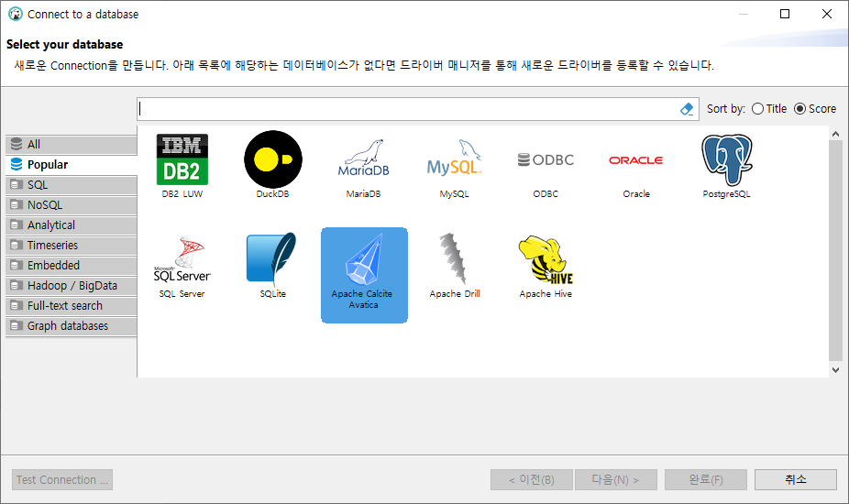Image resolution: width=849 pixels, height=504 pixels.
Task: Switch to the Popular category
Action: pyautogui.click(x=71, y=165)
